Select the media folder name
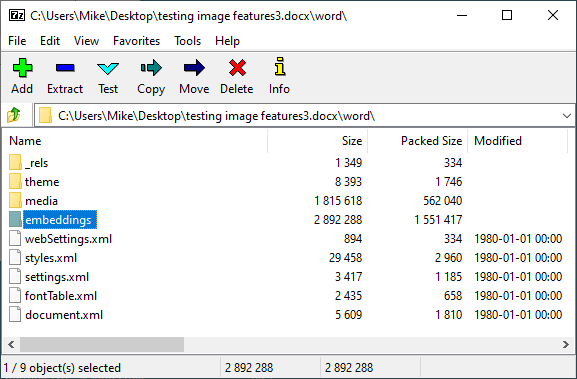 41,201
